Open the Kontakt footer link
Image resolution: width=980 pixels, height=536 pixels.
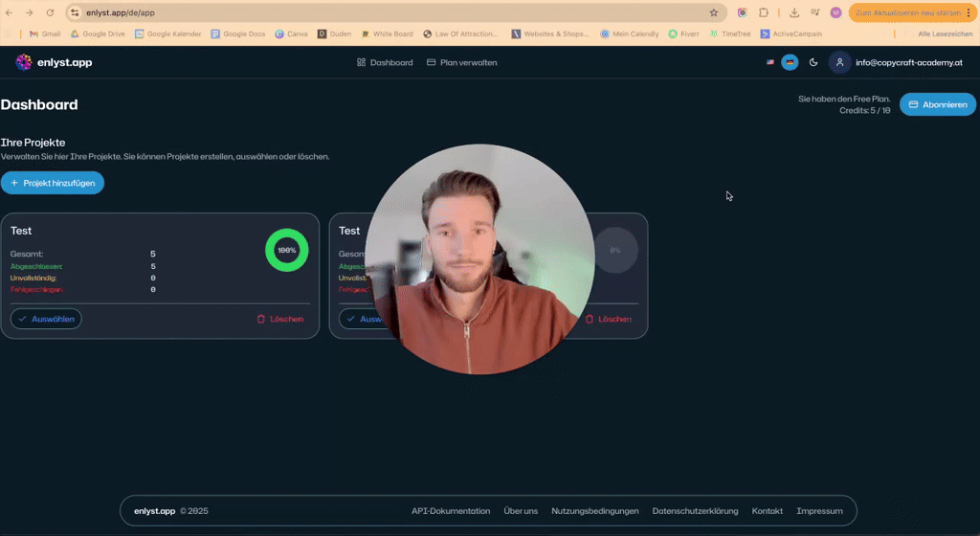click(767, 511)
